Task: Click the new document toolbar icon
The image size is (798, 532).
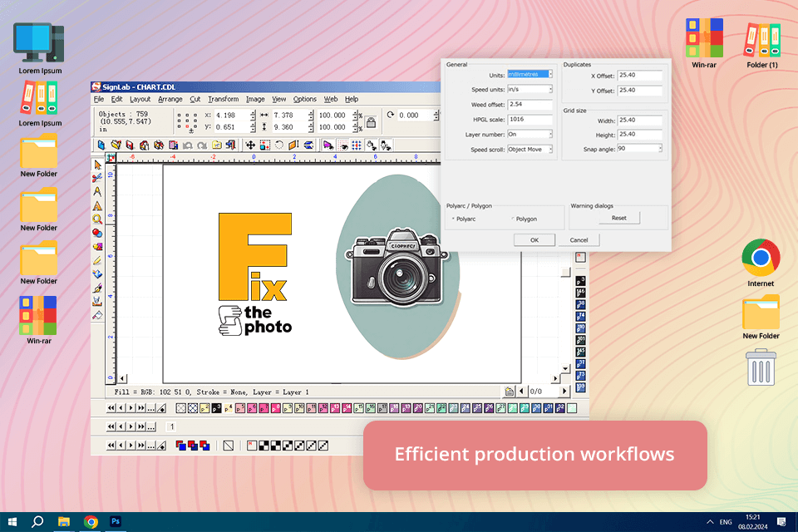Action: click(x=101, y=145)
